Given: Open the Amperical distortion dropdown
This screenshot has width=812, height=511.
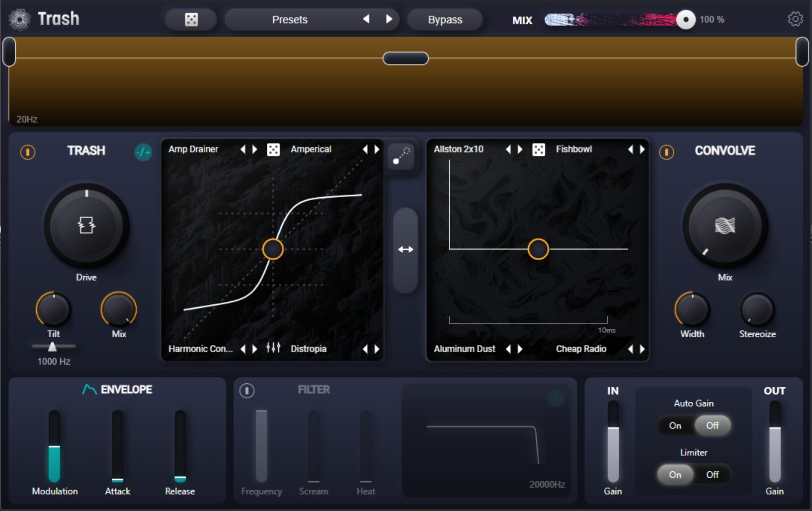Looking at the screenshot, I should pos(311,149).
